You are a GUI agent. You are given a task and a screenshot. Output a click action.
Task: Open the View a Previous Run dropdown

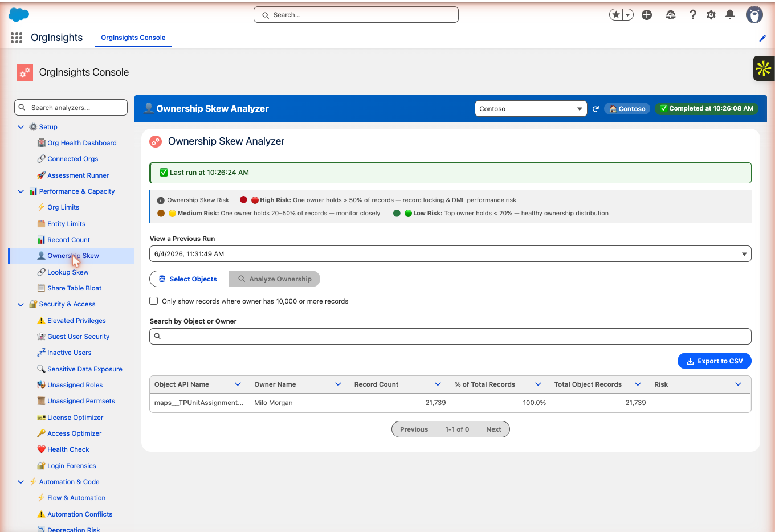450,254
